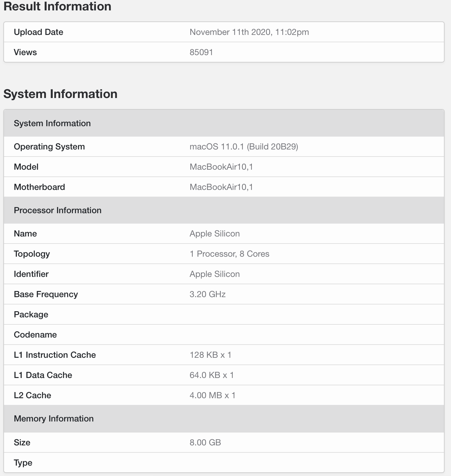Select the Views count 85091
This screenshot has width=451, height=476.
click(201, 52)
